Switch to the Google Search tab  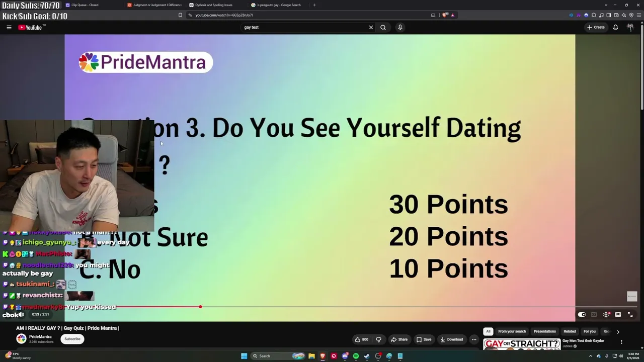pos(278,5)
